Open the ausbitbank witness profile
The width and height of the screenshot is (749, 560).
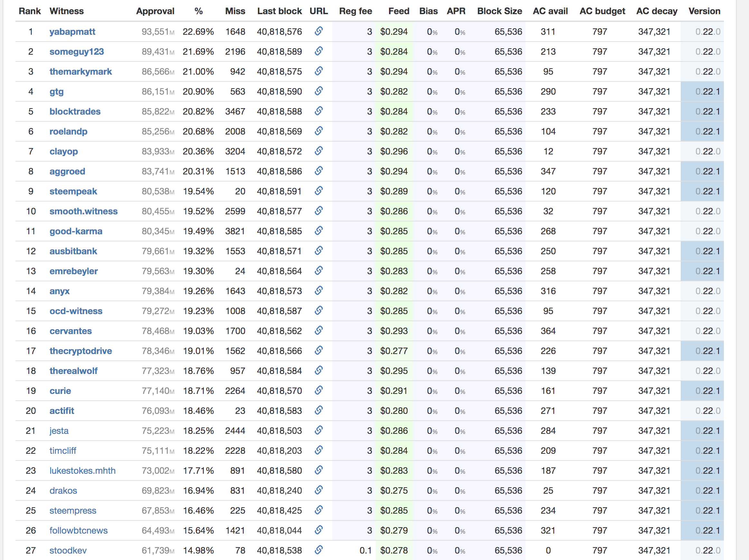[x=73, y=251]
